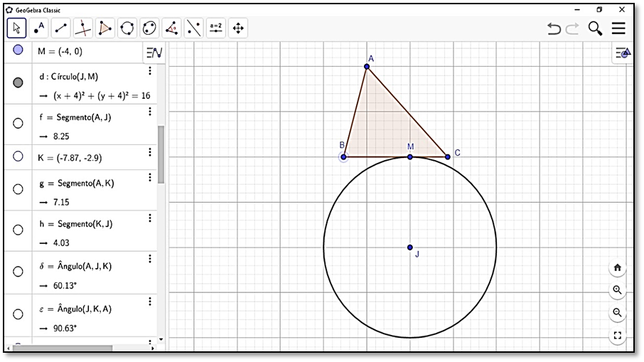Select the Circle through Point tool
The height and width of the screenshot is (362, 644).
click(127, 28)
